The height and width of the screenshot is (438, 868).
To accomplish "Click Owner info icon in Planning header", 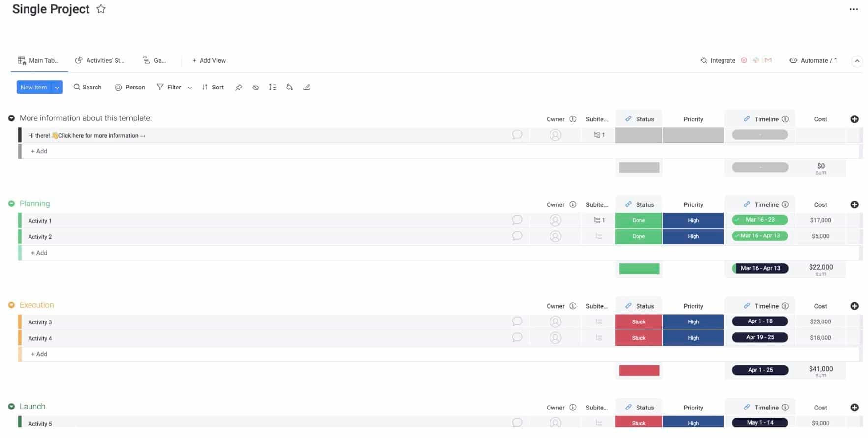I will (x=573, y=204).
